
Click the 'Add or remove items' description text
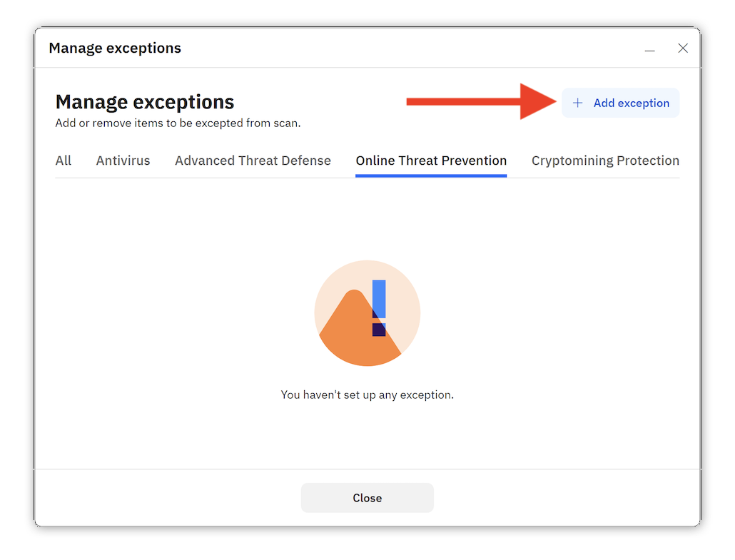pos(178,123)
